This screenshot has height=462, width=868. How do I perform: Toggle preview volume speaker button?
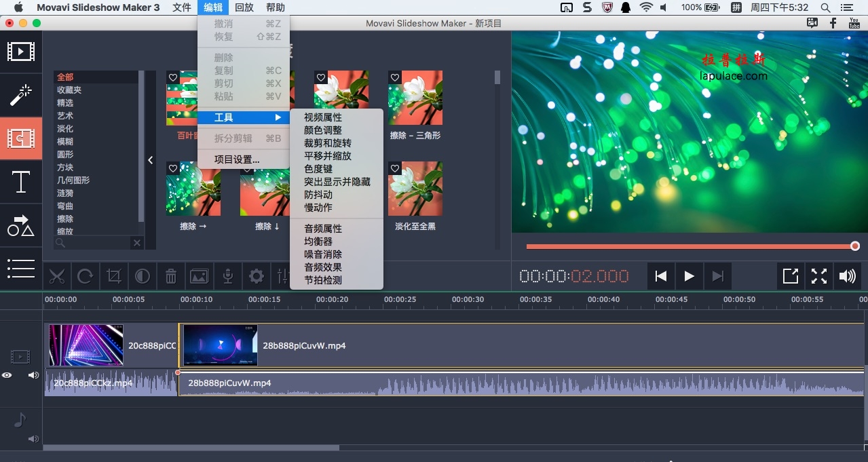coord(848,276)
